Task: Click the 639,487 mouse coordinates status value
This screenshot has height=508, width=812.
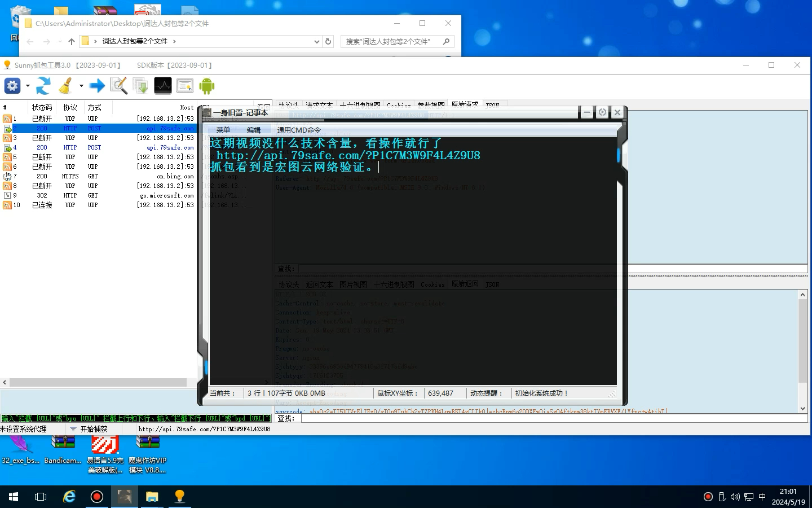Action: pos(440,393)
